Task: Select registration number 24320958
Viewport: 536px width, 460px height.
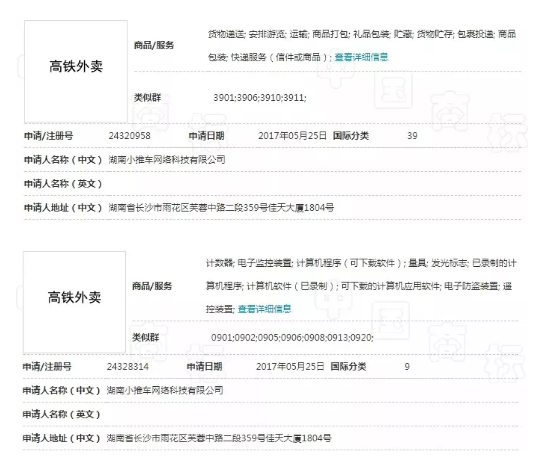Action: [x=130, y=136]
